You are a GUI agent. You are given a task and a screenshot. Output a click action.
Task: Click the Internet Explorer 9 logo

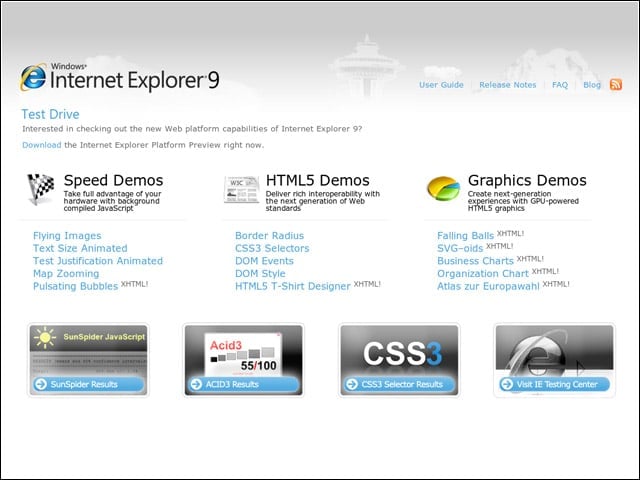(119, 77)
